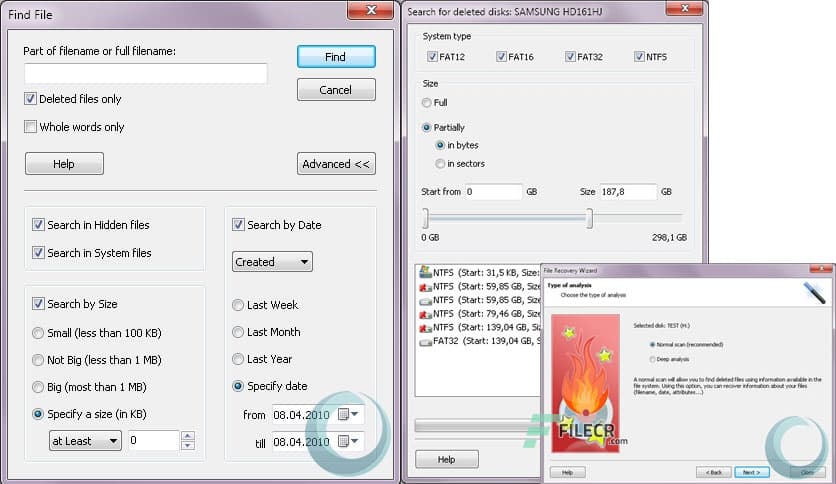Uncheck 'Search by Date' option
The height and width of the screenshot is (484, 836).
pos(238,225)
